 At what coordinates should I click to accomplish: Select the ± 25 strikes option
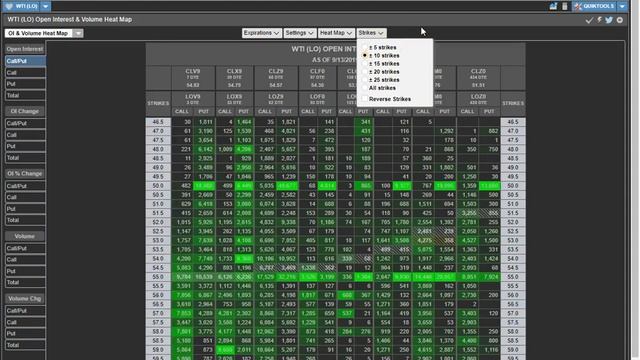(x=380, y=80)
